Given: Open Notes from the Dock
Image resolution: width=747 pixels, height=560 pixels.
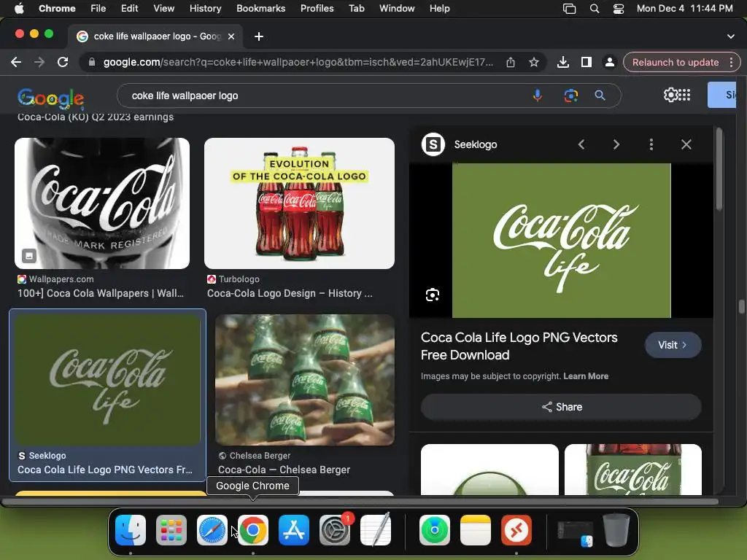Looking at the screenshot, I should [476, 530].
